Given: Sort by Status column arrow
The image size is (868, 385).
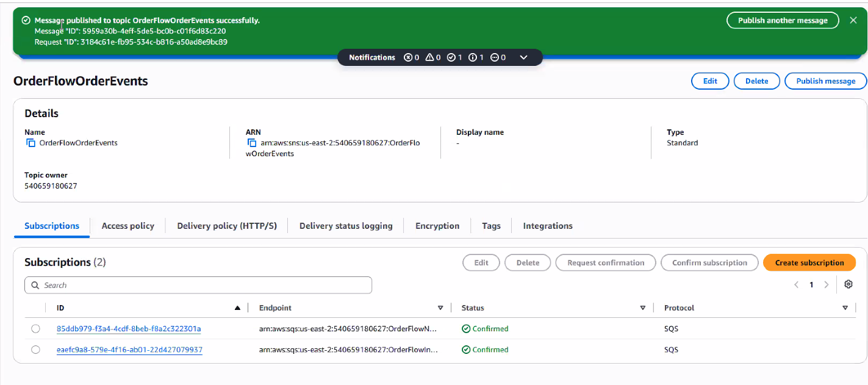Looking at the screenshot, I should pos(642,308).
